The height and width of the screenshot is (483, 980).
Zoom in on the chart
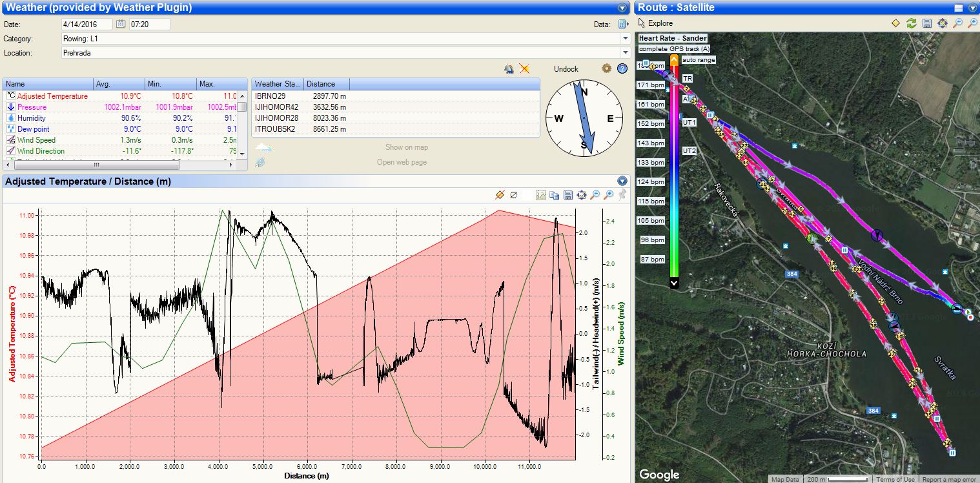(x=609, y=194)
